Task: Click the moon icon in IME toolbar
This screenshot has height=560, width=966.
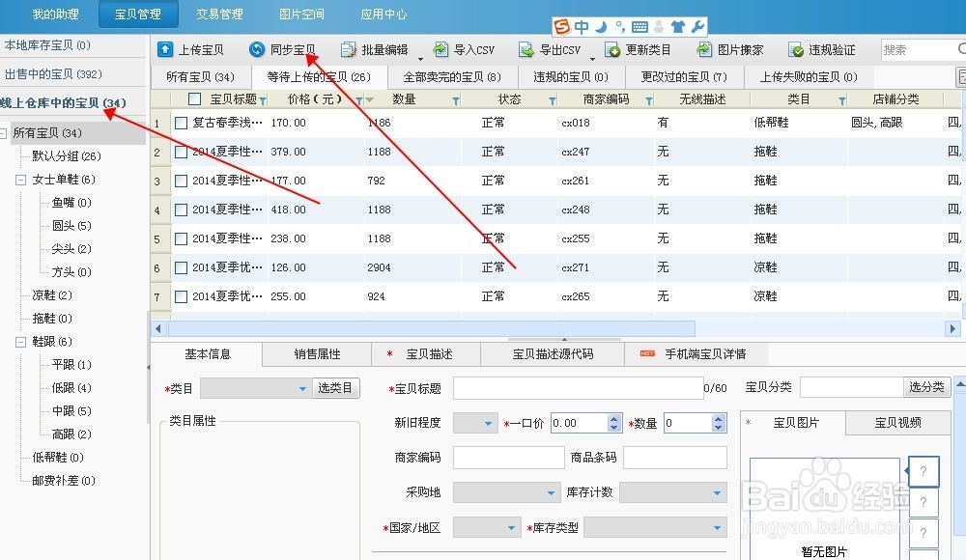Action: coord(601,26)
